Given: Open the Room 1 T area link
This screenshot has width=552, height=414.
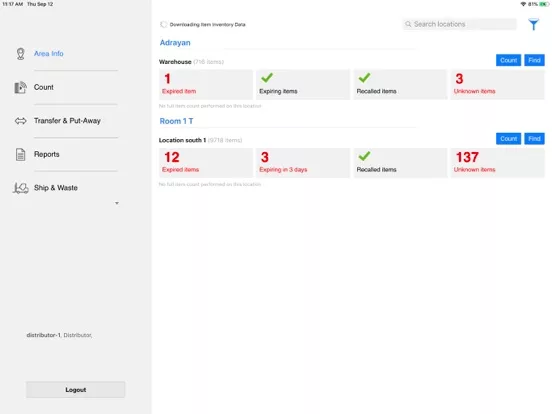Looking at the screenshot, I should point(176,121).
